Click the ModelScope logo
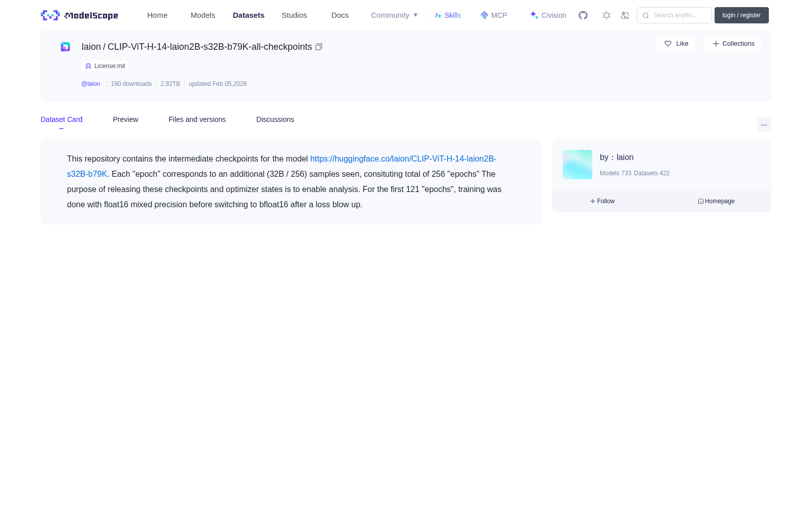 79,15
